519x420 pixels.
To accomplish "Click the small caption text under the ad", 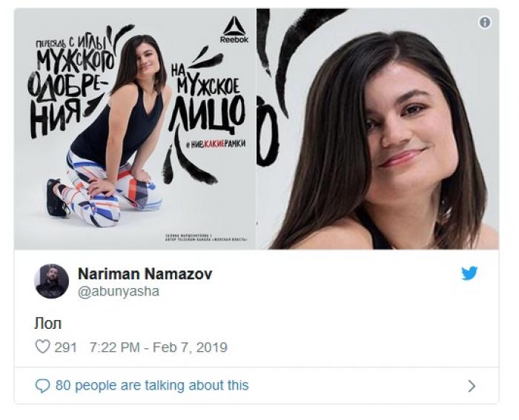I will coord(206,238).
